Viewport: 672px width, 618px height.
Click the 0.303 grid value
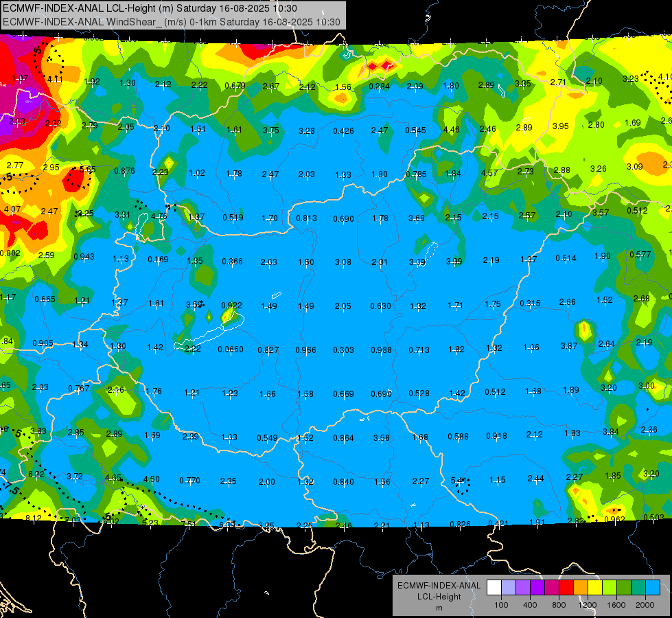click(x=344, y=350)
